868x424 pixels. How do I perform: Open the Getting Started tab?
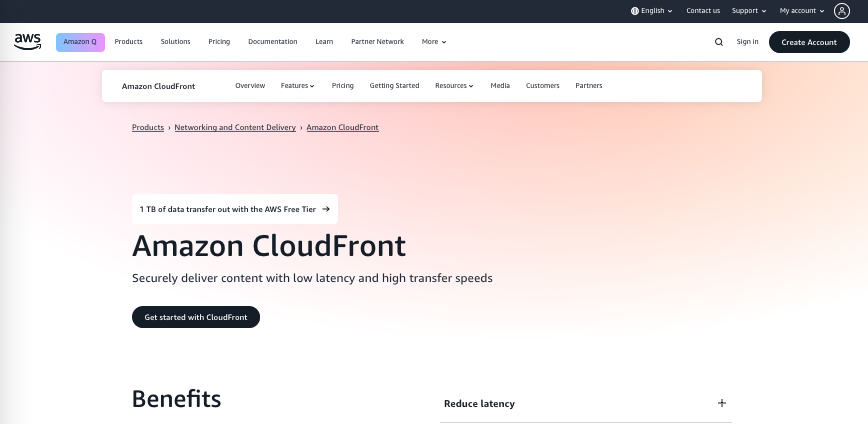pos(394,86)
